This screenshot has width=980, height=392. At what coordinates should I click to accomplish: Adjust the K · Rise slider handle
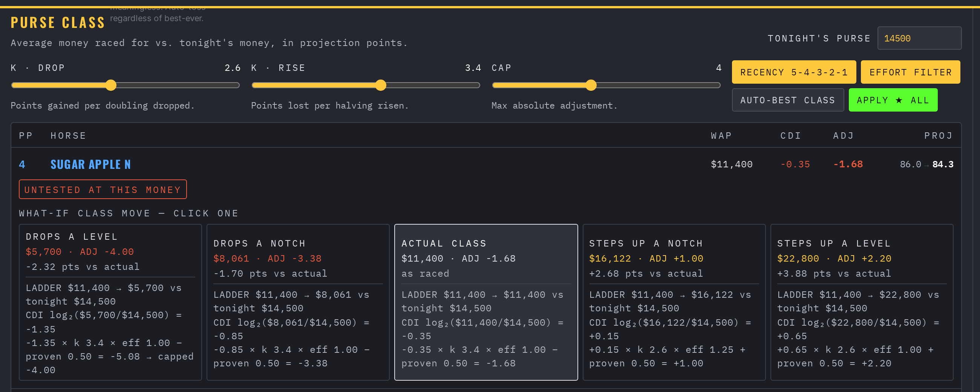[x=380, y=85]
